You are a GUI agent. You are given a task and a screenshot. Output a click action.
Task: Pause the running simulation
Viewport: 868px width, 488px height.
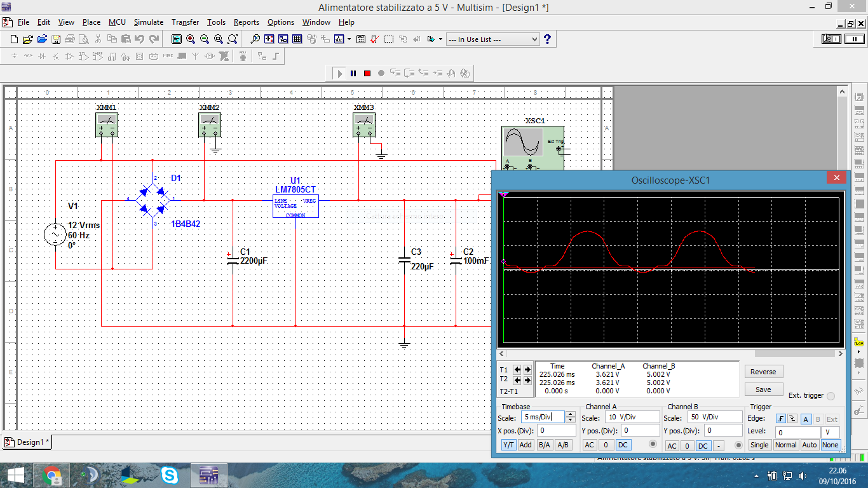[x=353, y=74]
